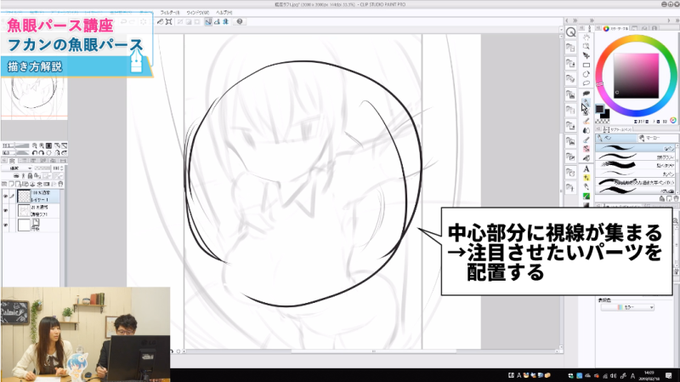
Task: Switch to the Color Wheel tab
Action: click(x=616, y=28)
